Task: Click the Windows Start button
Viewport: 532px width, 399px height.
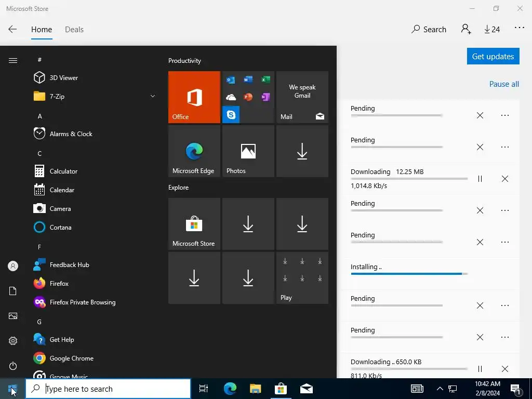Action: [12, 389]
